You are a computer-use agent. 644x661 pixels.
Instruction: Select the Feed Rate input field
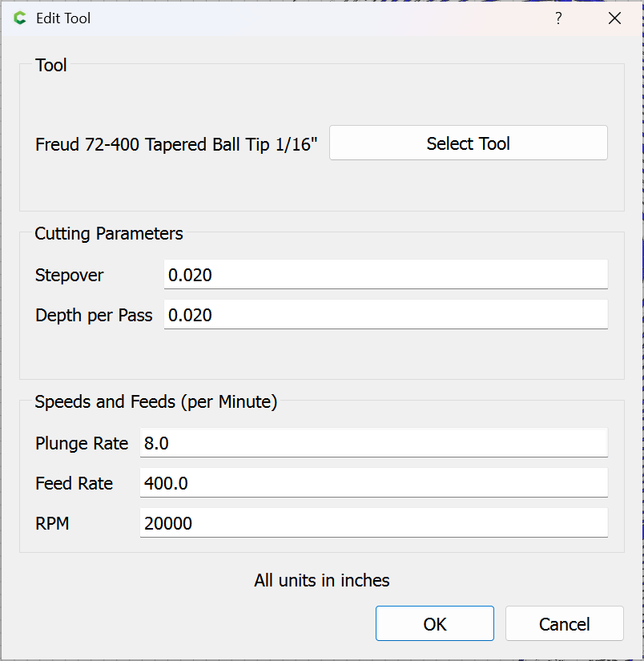[373, 483]
